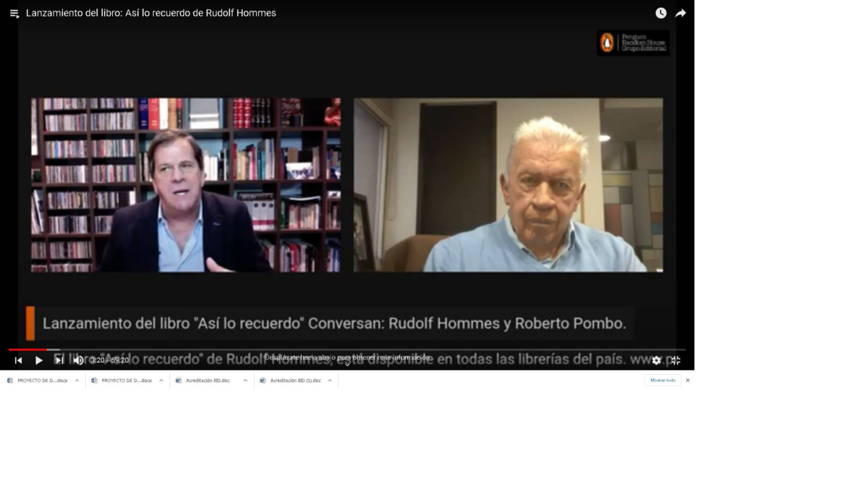Skip to the next video
Image resolution: width=868 pixels, height=488 pixels.
pos(59,360)
